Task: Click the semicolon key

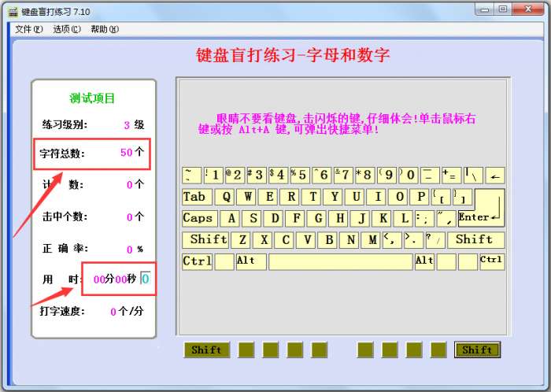Action: coord(427,219)
